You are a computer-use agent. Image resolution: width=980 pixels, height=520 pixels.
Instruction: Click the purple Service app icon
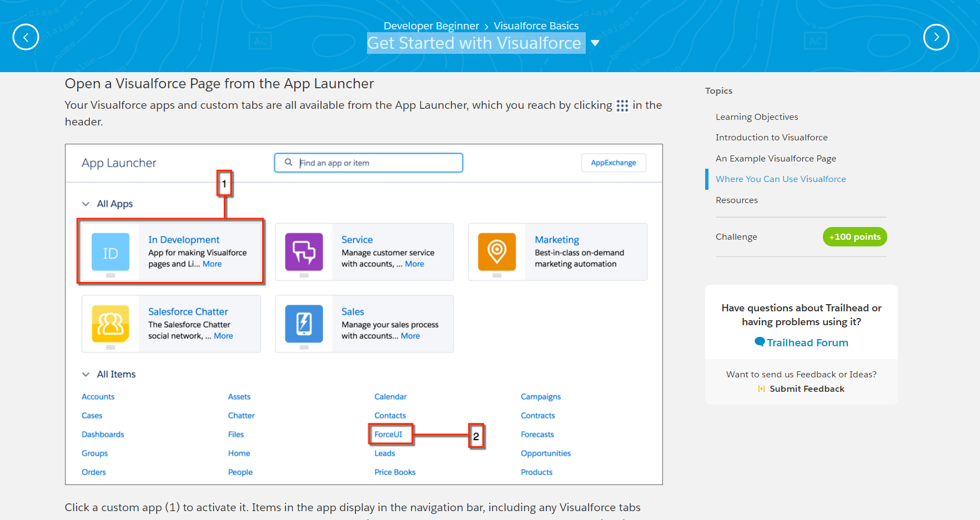[304, 252]
